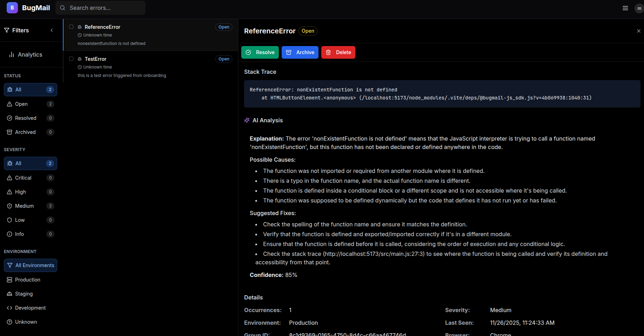Resolve the ReferenceError
This screenshot has height=336, width=644.
(x=260, y=52)
